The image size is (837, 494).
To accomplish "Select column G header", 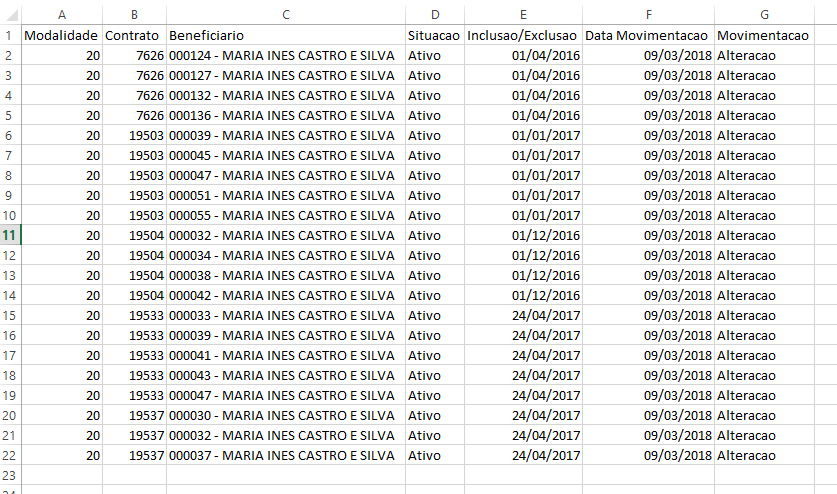I will [764, 14].
